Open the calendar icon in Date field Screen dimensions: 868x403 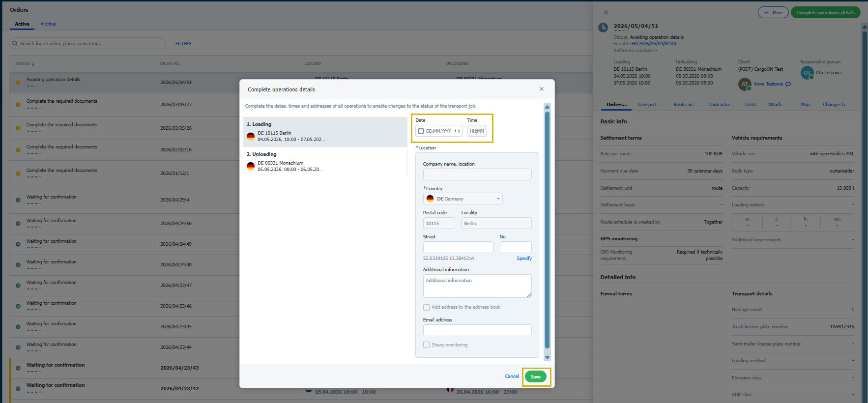click(421, 131)
